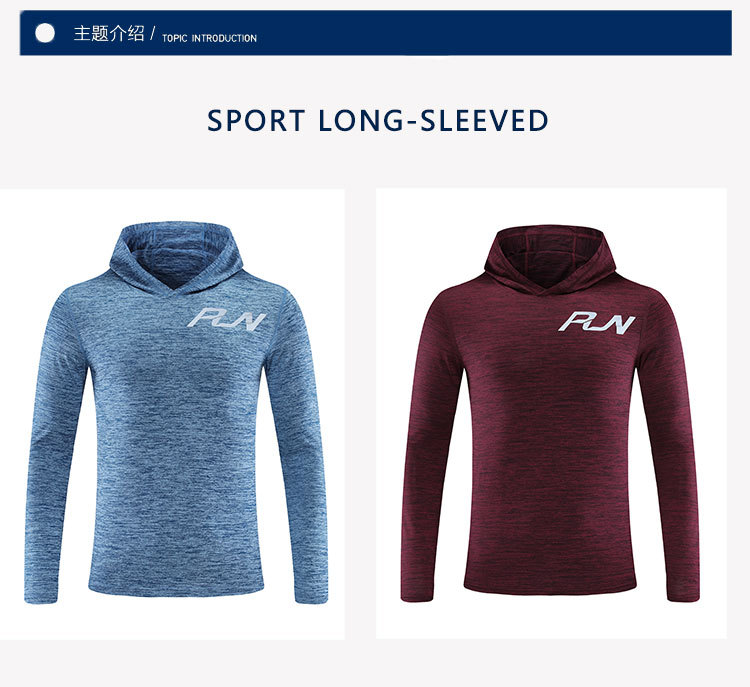The image size is (750, 687).
Task: Click the maroon hoodie's bottom hem
Action: tap(550, 585)
